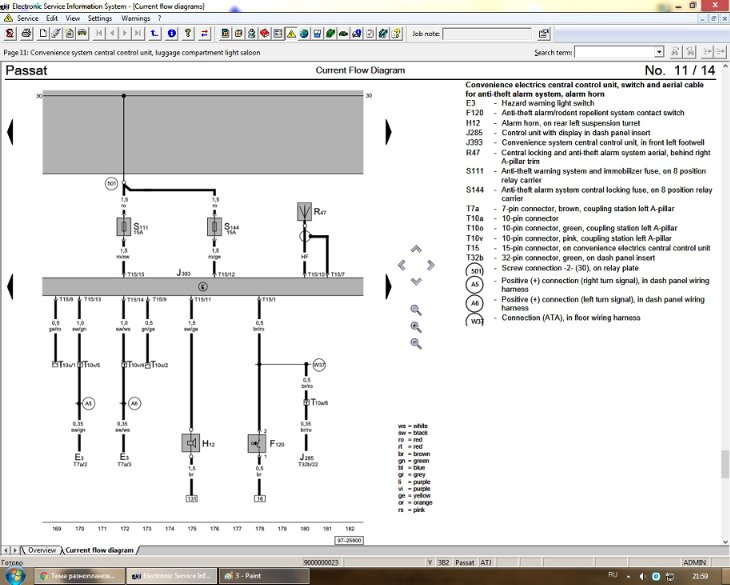Go to first page arrow
Viewport: 730px width, 585px height.
[x=99, y=33]
